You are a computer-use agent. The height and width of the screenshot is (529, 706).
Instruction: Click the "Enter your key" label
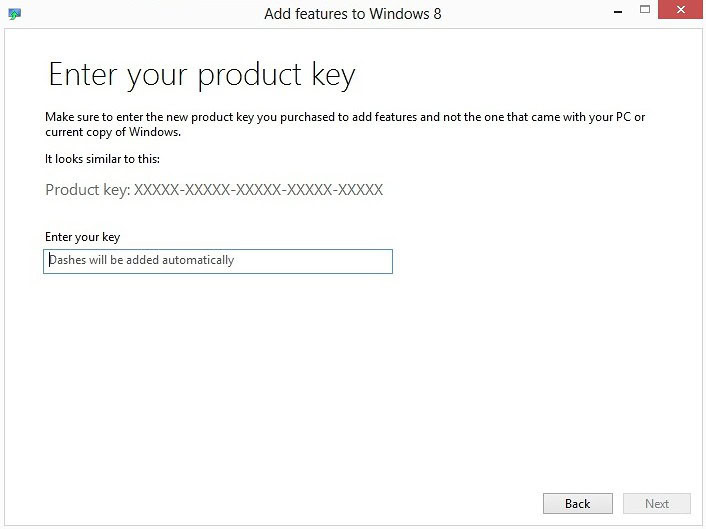click(x=82, y=237)
